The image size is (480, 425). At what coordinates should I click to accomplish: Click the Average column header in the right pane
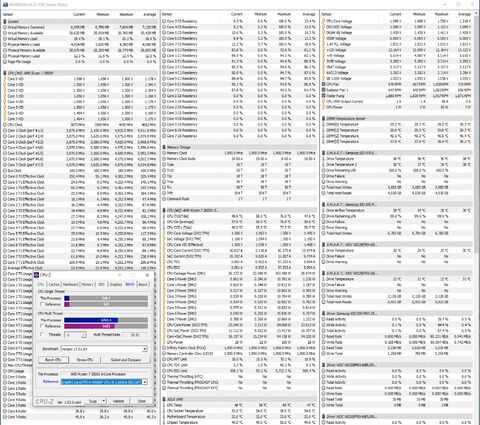pyautogui.click(x=464, y=14)
